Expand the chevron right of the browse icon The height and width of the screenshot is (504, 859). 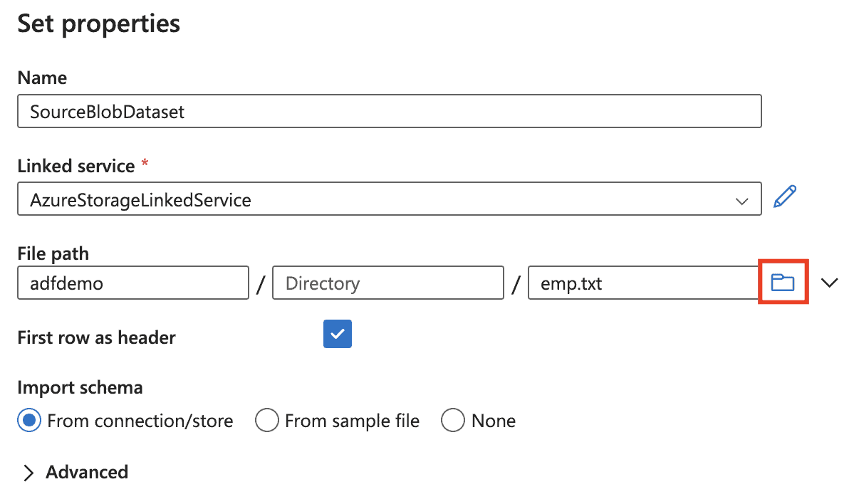pos(829,283)
